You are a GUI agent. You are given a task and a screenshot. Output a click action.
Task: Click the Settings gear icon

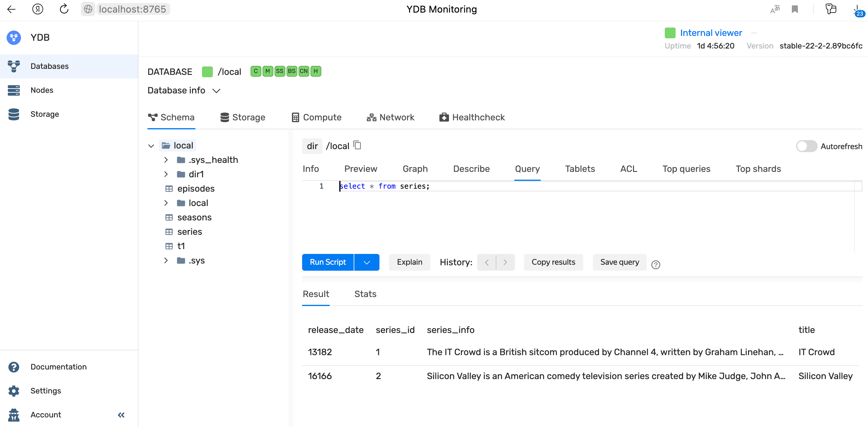(x=13, y=391)
